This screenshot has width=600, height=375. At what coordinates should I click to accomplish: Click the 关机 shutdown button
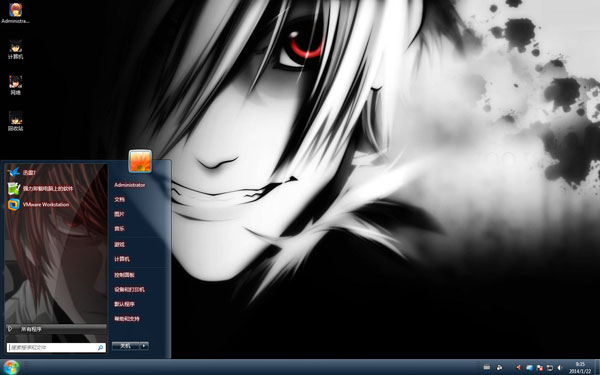pos(126,346)
